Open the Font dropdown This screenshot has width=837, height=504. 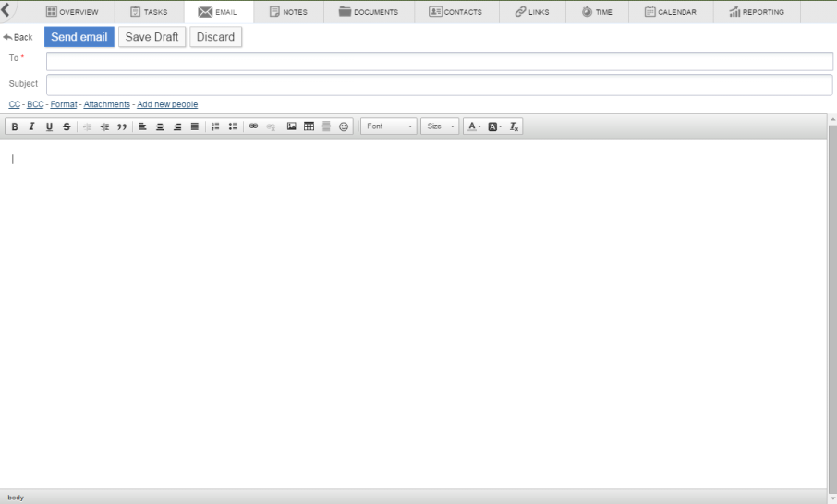[389, 126]
